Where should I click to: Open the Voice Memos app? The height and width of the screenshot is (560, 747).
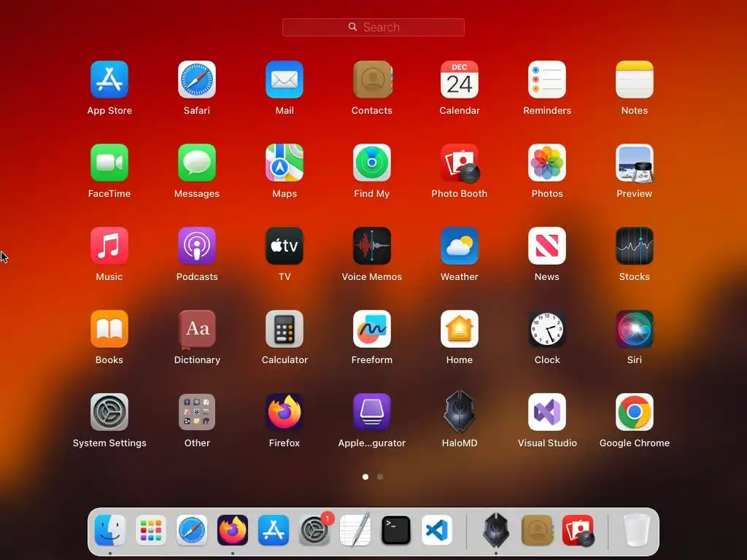click(x=372, y=246)
